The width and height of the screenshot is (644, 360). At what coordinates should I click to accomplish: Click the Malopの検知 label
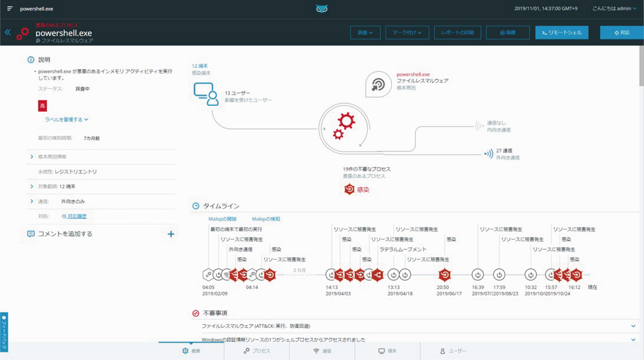266,219
